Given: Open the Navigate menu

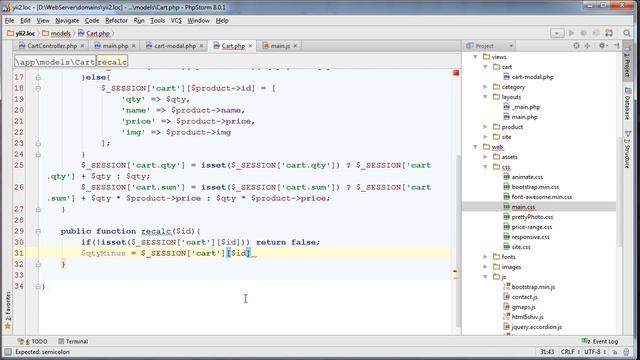Looking at the screenshot, I should [67, 20].
